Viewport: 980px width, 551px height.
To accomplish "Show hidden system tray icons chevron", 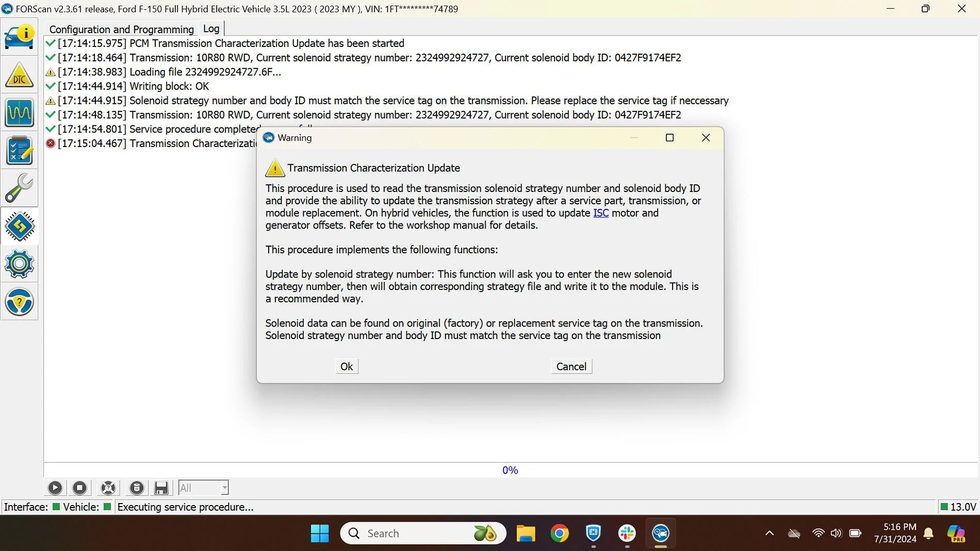I will pyautogui.click(x=769, y=533).
